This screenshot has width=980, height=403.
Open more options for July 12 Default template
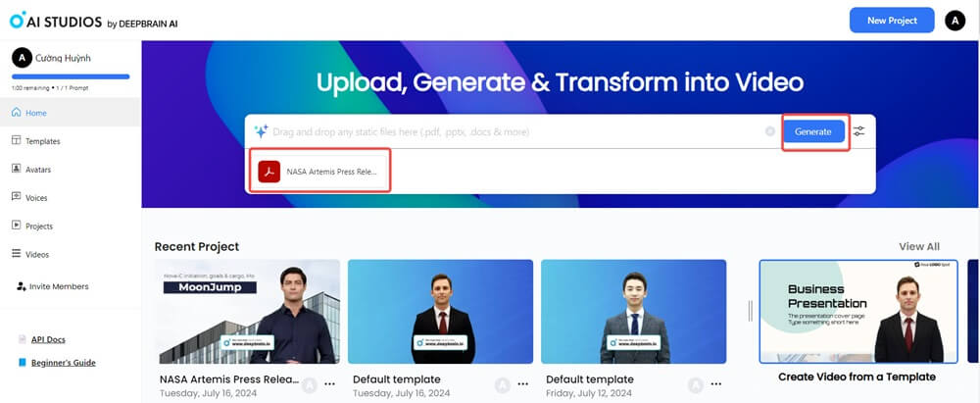click(x=715, y=384)
